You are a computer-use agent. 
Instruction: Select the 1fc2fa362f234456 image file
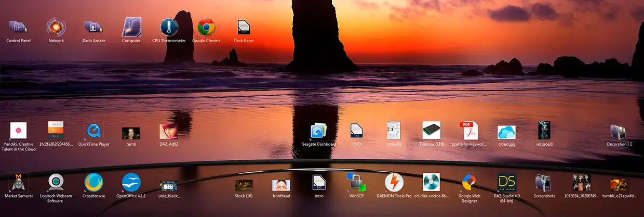click(x=56, y=131)
